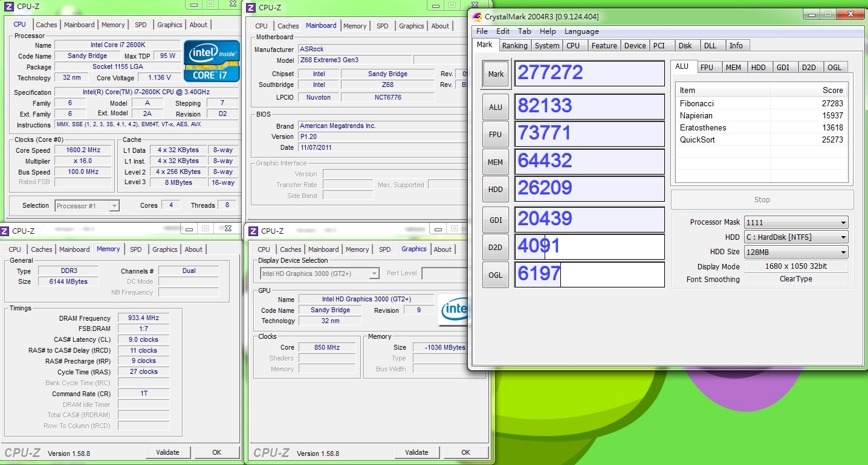
Task: Click the Score column header in results list
Action: 809,90
